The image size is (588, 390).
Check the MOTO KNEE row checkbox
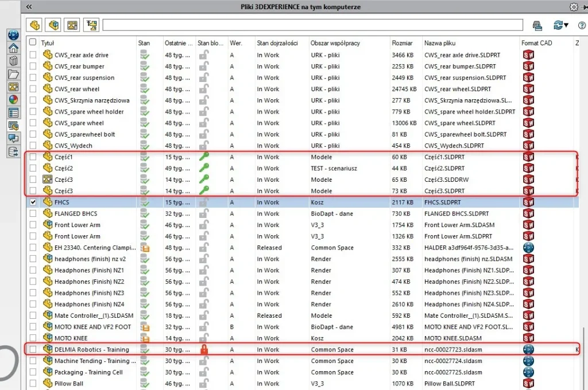(33, 338)
